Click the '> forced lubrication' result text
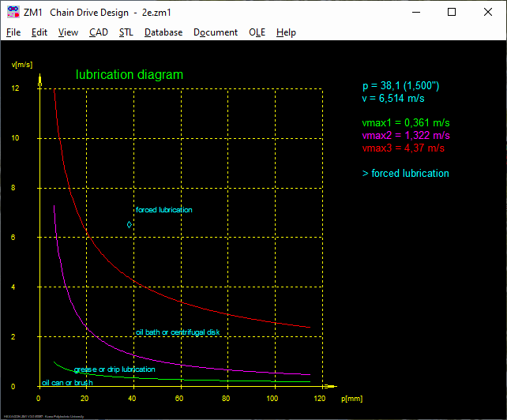Viewport: 507px width, 420px height. point(405,173)
